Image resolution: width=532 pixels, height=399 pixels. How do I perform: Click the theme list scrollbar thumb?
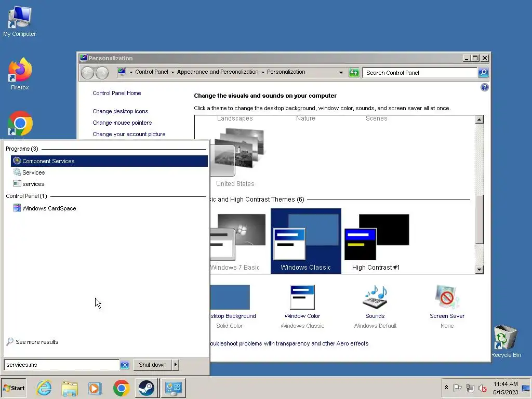coord(479,220)
